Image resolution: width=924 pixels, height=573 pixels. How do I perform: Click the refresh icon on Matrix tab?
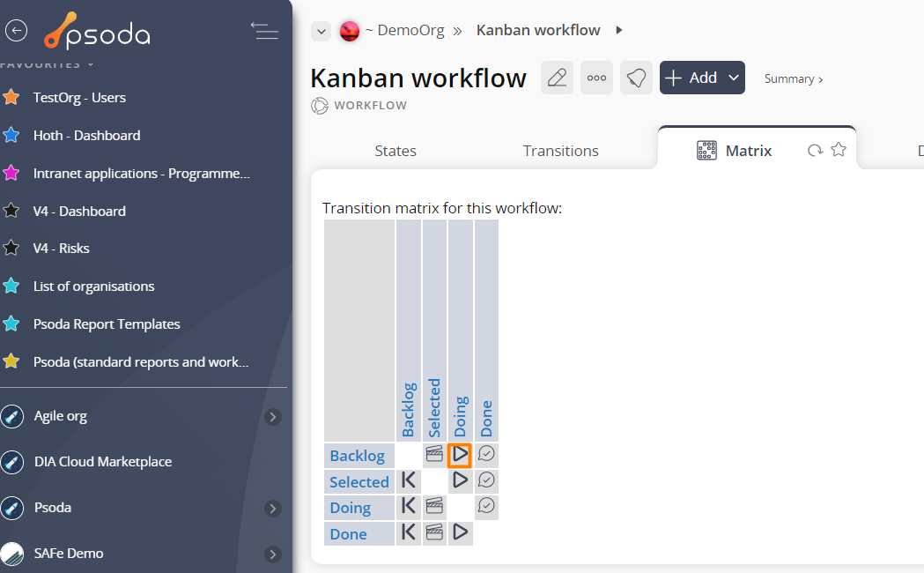click(815, 151)
